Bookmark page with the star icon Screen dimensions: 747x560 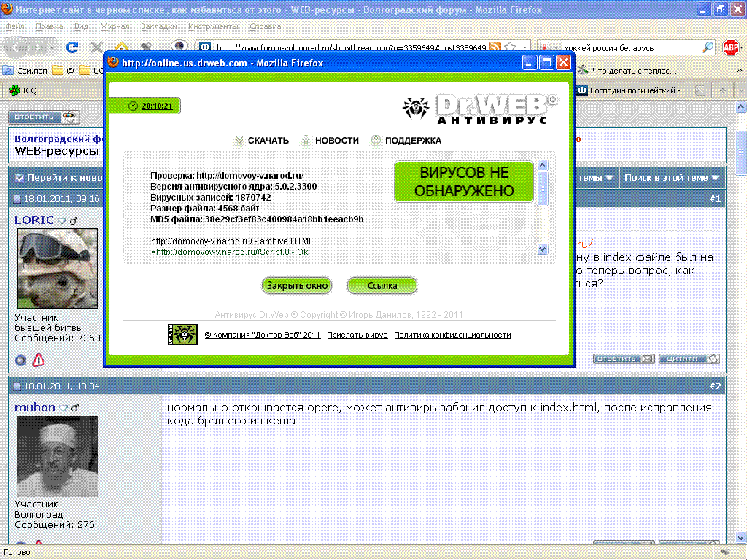[x=510, y=47]
